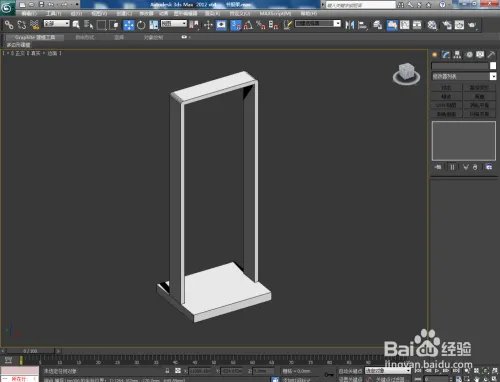The image size is (500, 382).
Task: Click Remove Modifier trash icon
Action: click(x=475, y=167)
